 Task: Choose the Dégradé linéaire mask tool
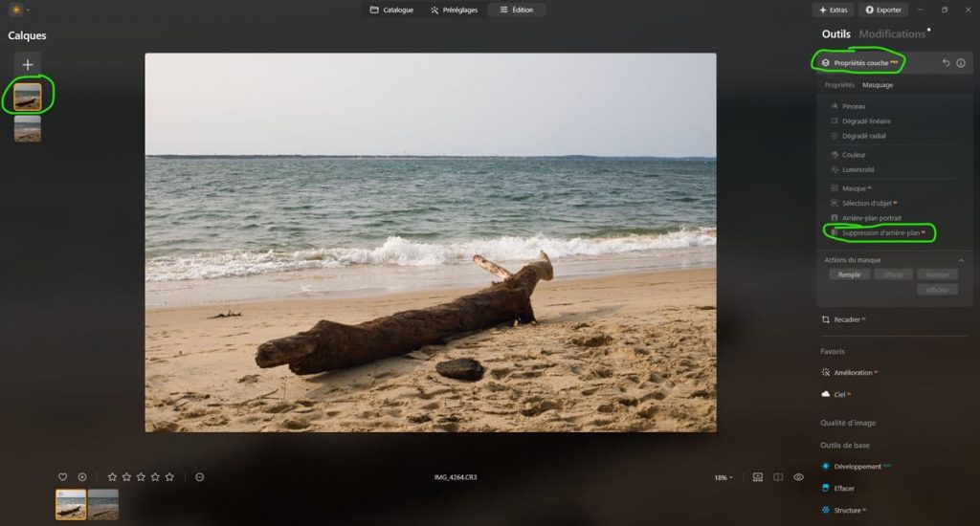(x=865, y=121)
